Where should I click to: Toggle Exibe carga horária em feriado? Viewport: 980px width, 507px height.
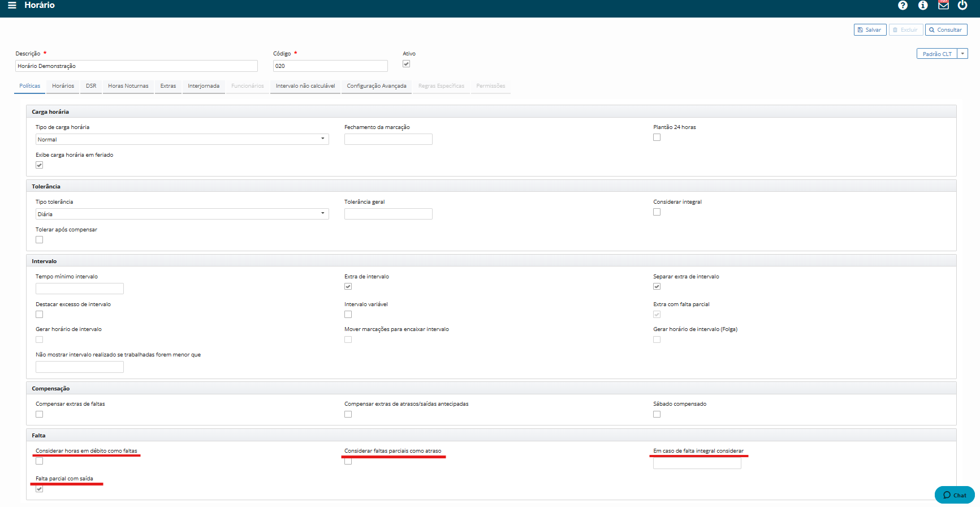(x=39, y=165)
